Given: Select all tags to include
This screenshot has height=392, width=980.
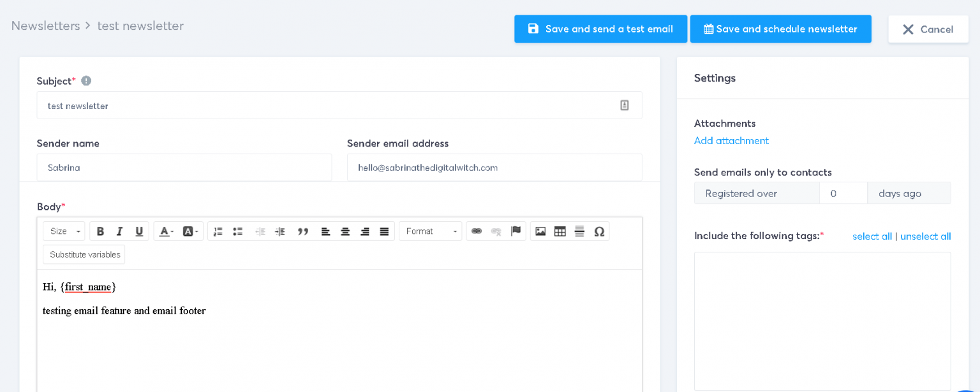Looking at the screenshot, I should 872,236.
